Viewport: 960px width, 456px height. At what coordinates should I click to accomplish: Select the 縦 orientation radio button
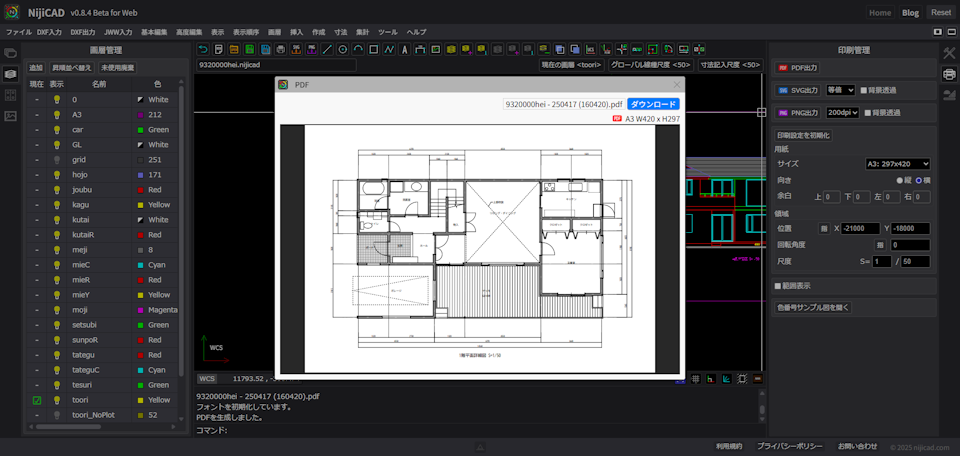900,181
